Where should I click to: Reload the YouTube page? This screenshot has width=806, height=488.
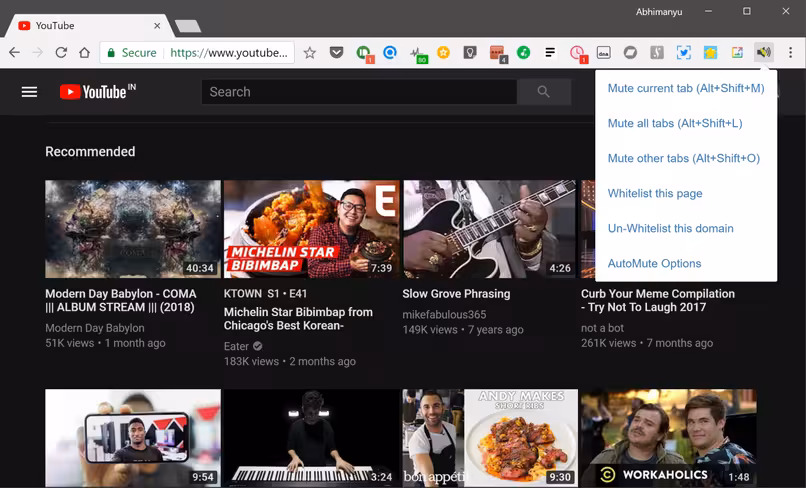61,52
